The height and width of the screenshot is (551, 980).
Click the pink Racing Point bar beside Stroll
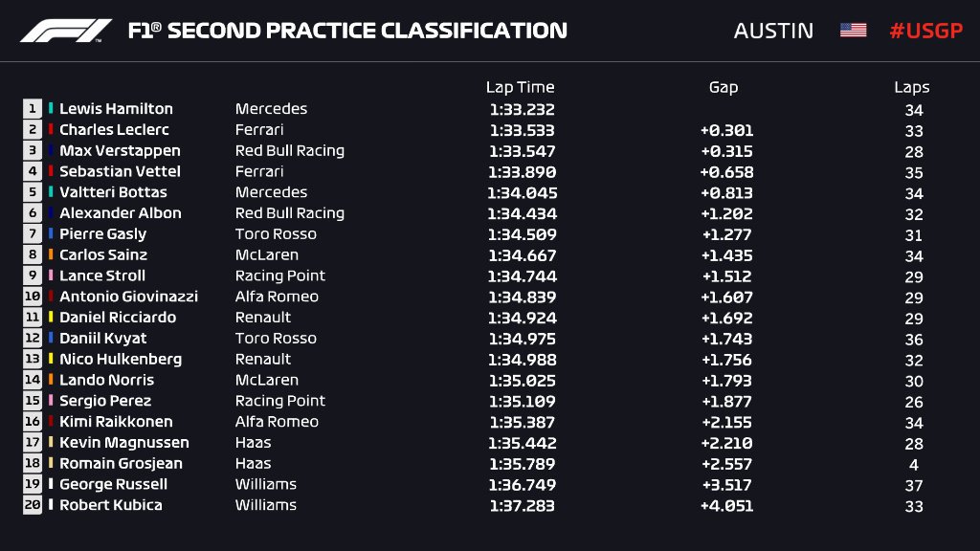click(x=51, y=275)
